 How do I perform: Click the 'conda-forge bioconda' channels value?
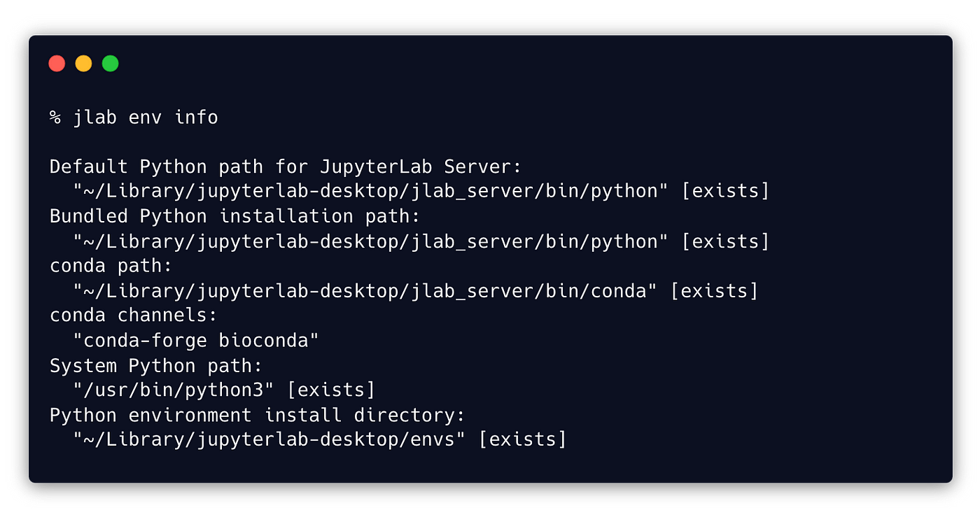point(196,341)
